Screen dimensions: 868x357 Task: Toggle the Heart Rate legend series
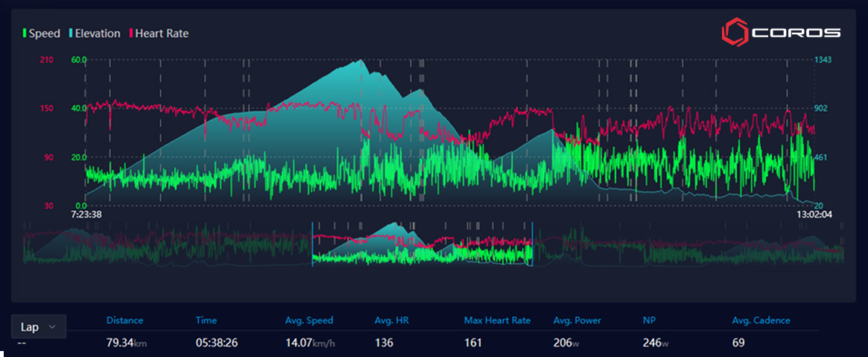(159, 34)
